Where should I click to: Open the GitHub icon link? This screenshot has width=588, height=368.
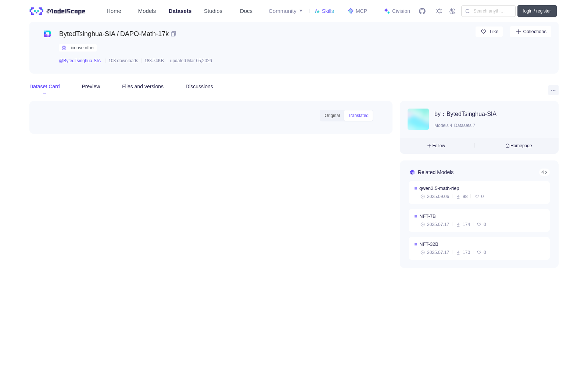(x=422, y=11)
